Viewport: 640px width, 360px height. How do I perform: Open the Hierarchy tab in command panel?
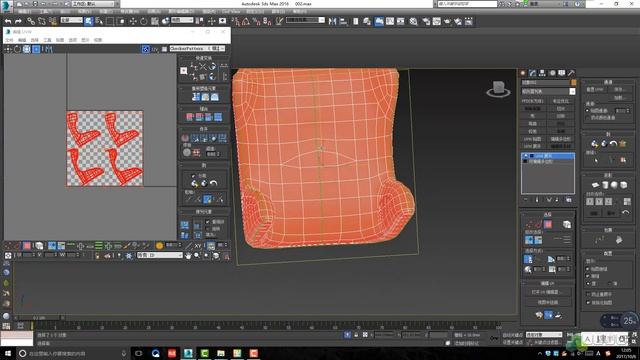coord(542,73)
